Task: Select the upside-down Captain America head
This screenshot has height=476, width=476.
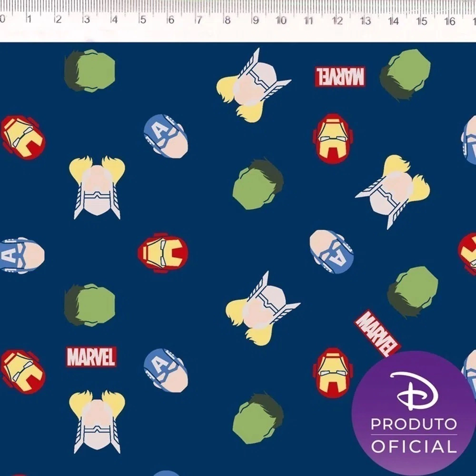Action: coord(331,251)
